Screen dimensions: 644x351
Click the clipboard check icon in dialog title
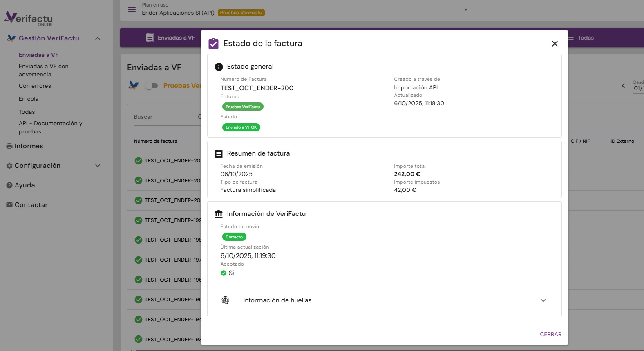(x=213, y=44)
